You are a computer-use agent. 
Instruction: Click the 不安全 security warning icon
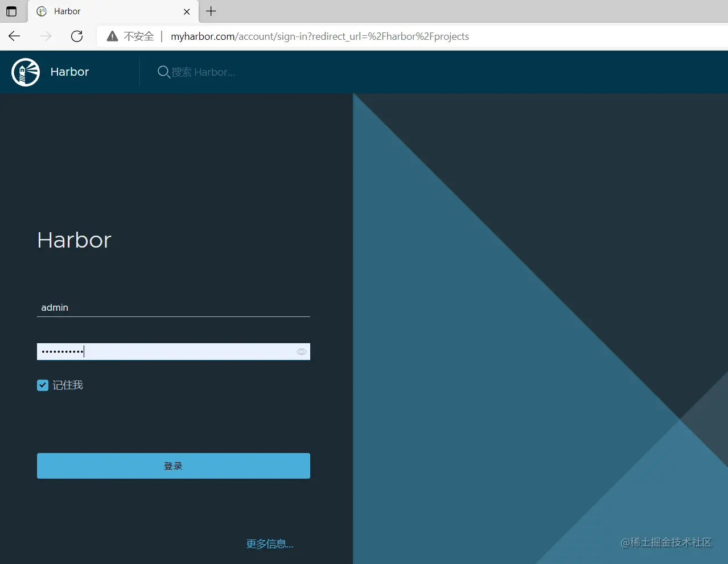point(113,36)
